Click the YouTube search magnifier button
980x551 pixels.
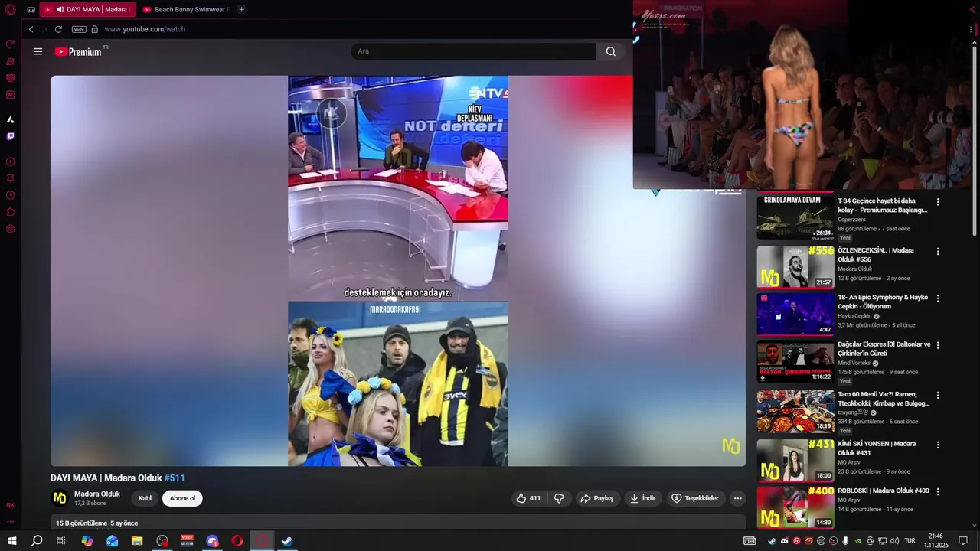[610, 51]
